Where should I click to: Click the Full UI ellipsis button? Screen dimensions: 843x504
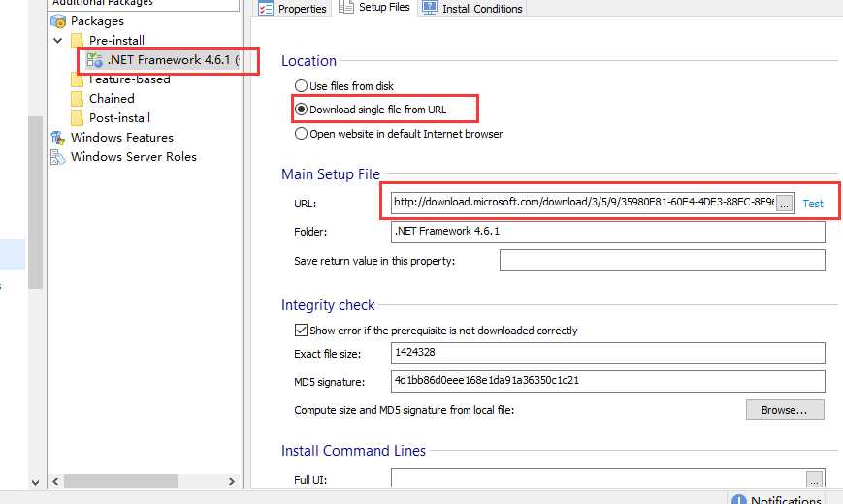[815, 479]
